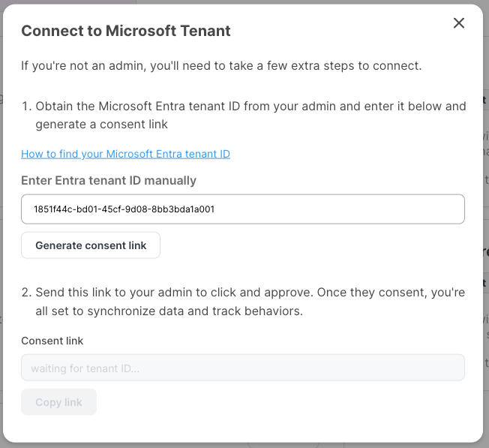Click the number 1 list marker
This screenshot has height=448, width=489.
(x=25, y=106)
